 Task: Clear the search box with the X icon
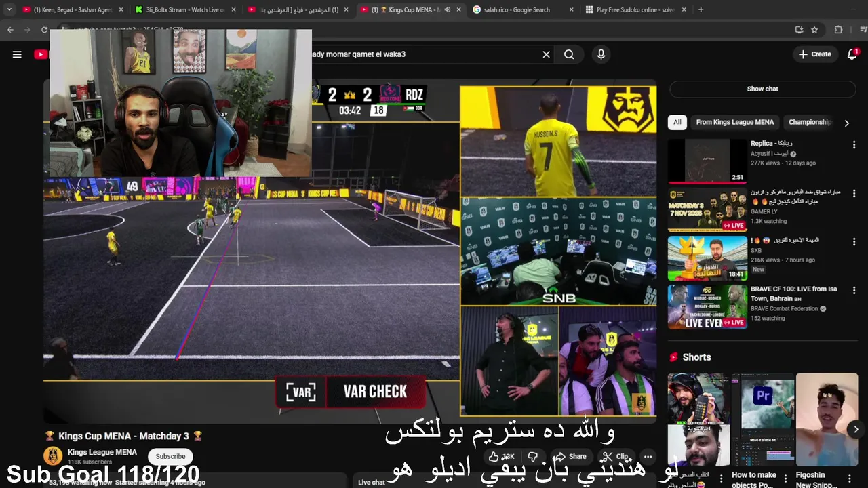[546, 54]
